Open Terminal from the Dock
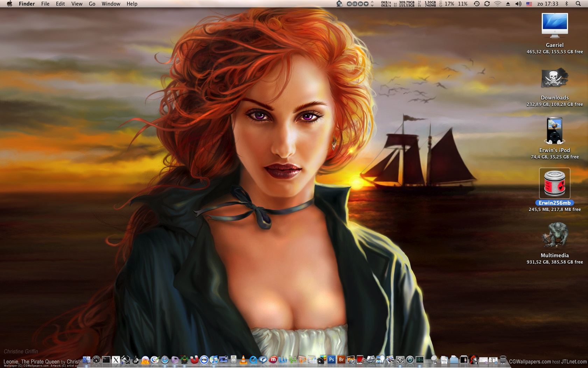588x368 pixels. [106, 360]
